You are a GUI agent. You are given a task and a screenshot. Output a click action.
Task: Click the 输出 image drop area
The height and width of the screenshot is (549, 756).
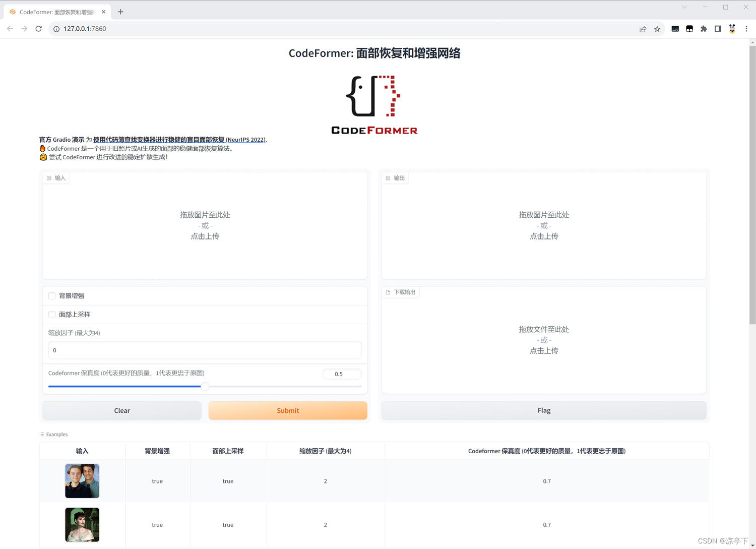pyautogui.click(x=544, y=225)
